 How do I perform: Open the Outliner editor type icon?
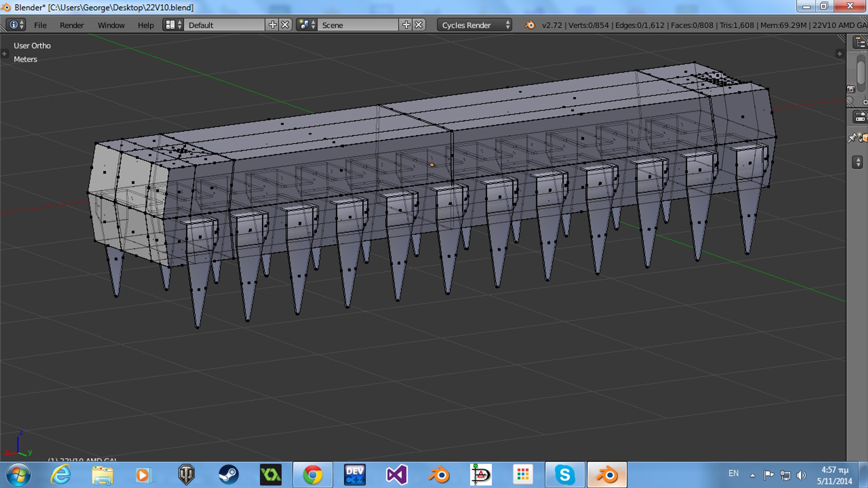859,43
